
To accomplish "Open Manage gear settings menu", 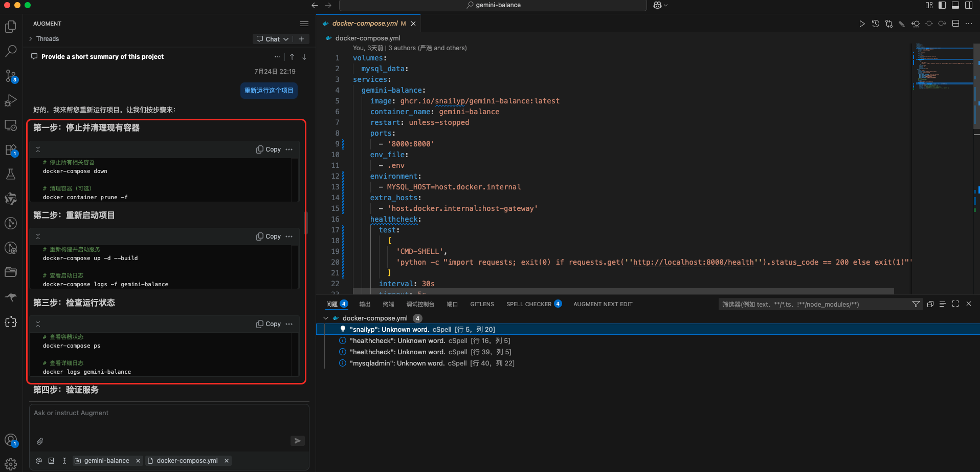I will 11,464.
